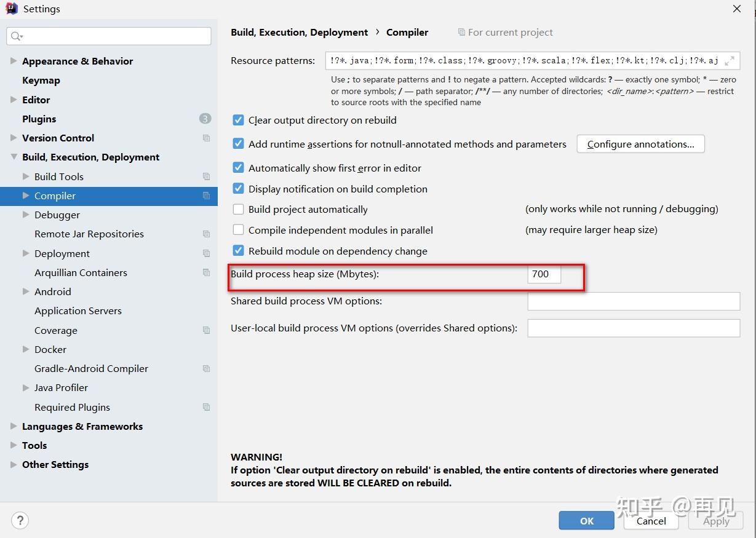Click the Configure annotations button
756x538 pixels.
[640, 144]
